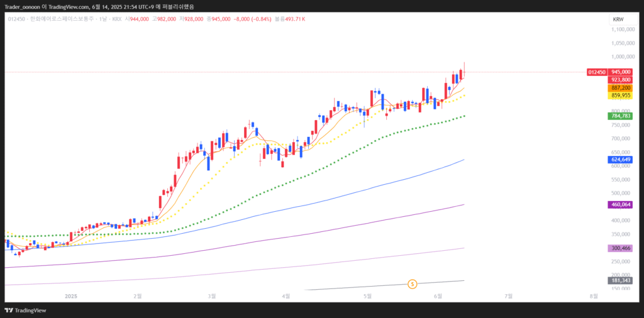Click the 5월 label on time axis
644x318 pixels.
click(367, 296)
